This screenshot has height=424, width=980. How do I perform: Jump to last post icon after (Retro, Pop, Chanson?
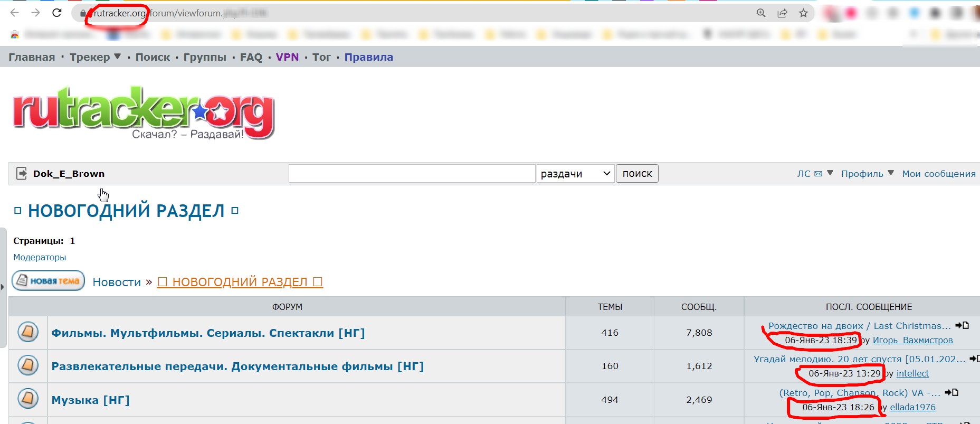click(x=952, y=392)
